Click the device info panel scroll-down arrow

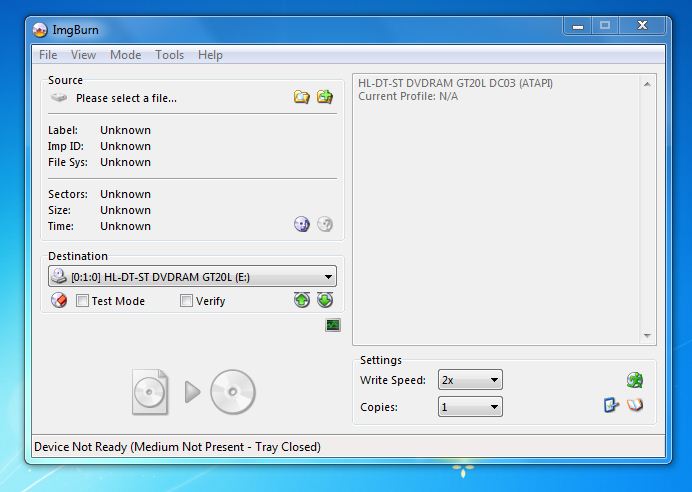pyautogui.click(x=647, y=336)
